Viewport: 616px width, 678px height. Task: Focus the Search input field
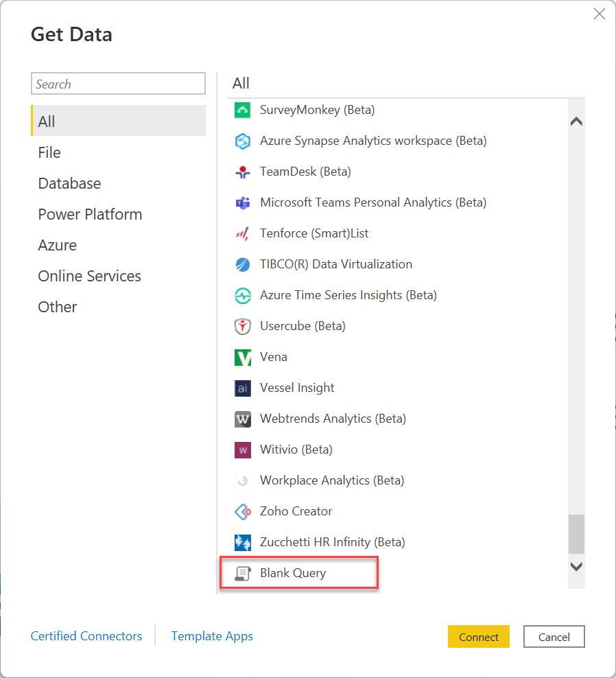118,84
